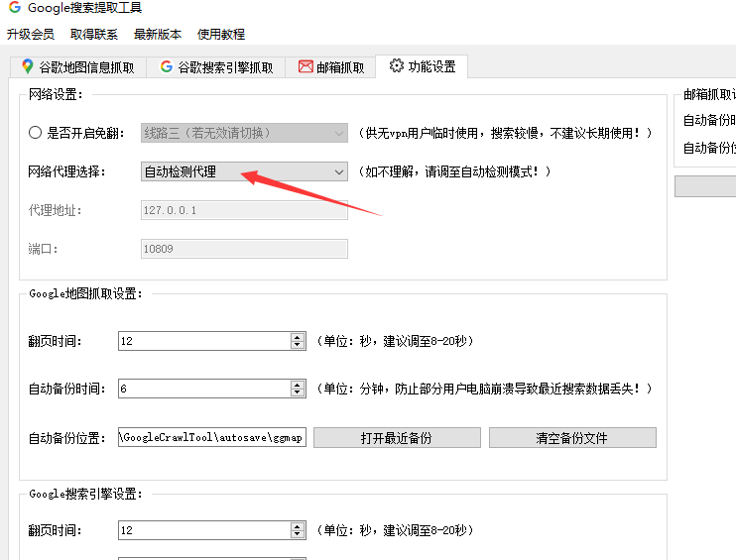Viewport: 736px width, 560px height.
Task: Click the red envelope icon on the 邮箱抓取 tab
Action: click(x=306, y=66)
